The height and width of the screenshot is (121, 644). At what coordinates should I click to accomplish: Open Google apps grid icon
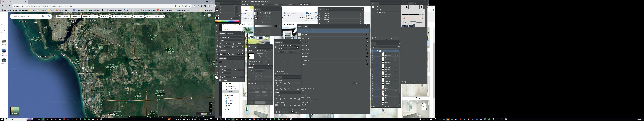click(204, 16)
